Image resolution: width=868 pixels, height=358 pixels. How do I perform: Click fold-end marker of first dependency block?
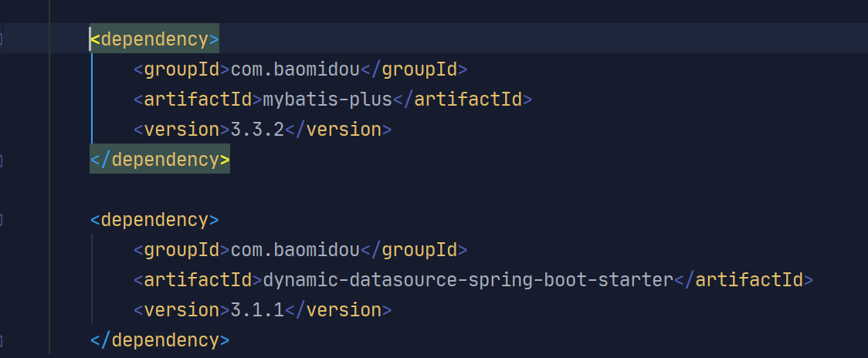point(2,160)
